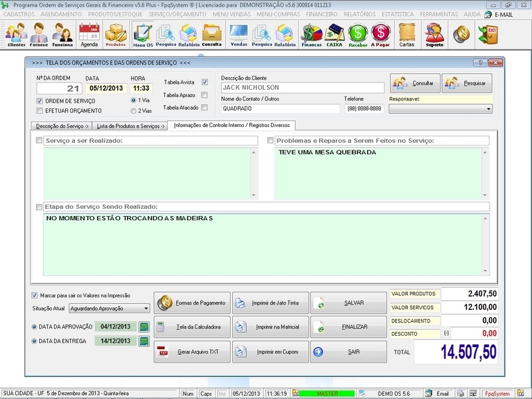The image size is (532, 399).
Task: Open the Cartas scroll icon
Action: (x=406, y=33)
